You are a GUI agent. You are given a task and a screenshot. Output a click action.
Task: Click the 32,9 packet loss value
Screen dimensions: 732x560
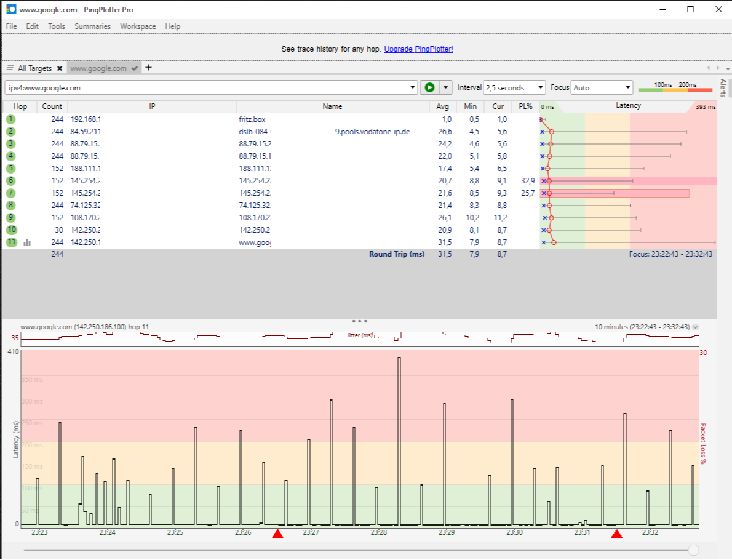(528, 181)
